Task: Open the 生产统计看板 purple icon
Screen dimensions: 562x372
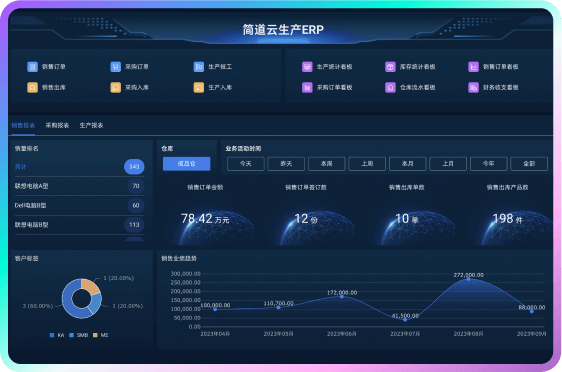Action: click(307, 67)
